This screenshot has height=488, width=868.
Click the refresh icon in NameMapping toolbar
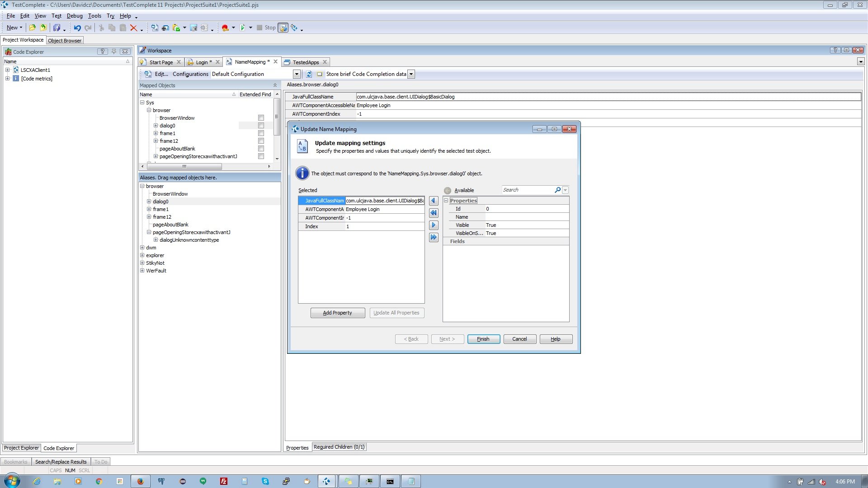tap(309, 74)
